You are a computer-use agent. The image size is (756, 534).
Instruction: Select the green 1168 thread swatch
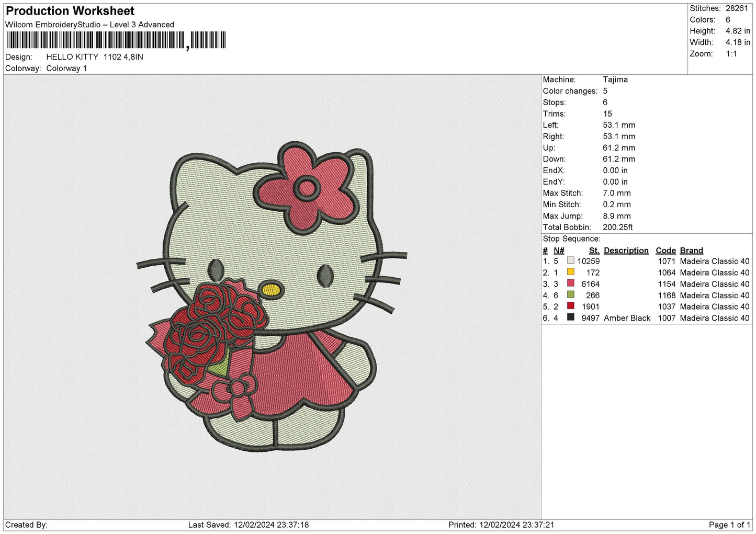(x=570, y=294)
